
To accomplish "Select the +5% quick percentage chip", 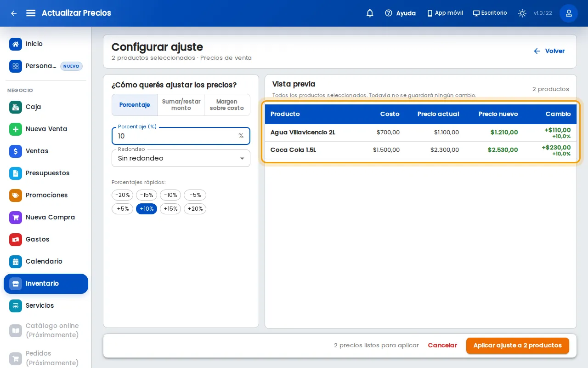I will [123, 209].
